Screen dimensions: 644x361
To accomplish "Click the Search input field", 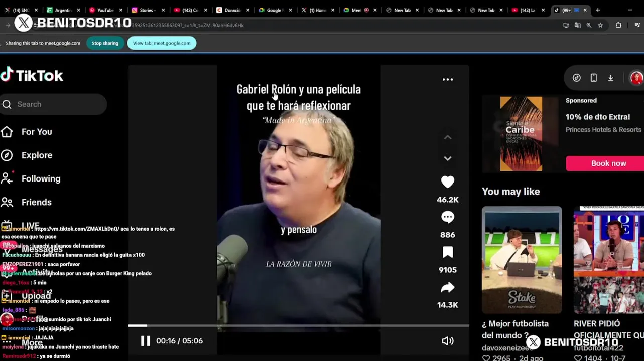I will [53, 104].
